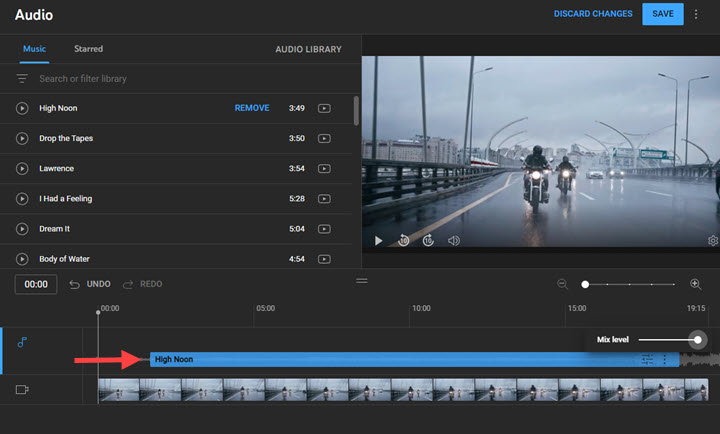Image resolution: width=720 pixels, height=434 pixels.
Task: Play the video preview
Action: [x=378, y=240]
